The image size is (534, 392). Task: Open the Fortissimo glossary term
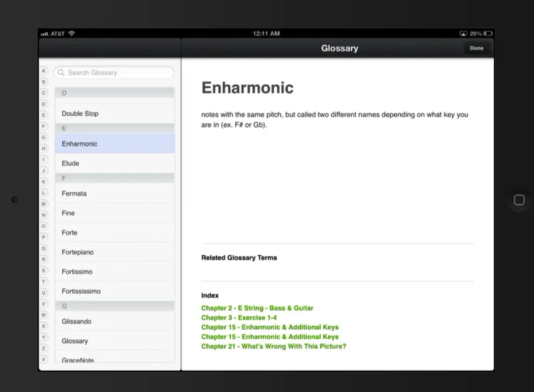(x=115, y=271)
